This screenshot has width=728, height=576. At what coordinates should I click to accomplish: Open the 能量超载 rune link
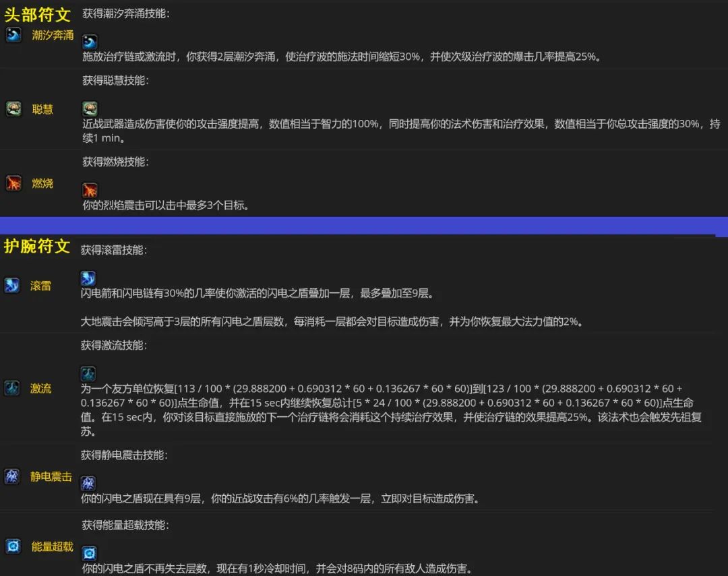click(x=52, y=547)
